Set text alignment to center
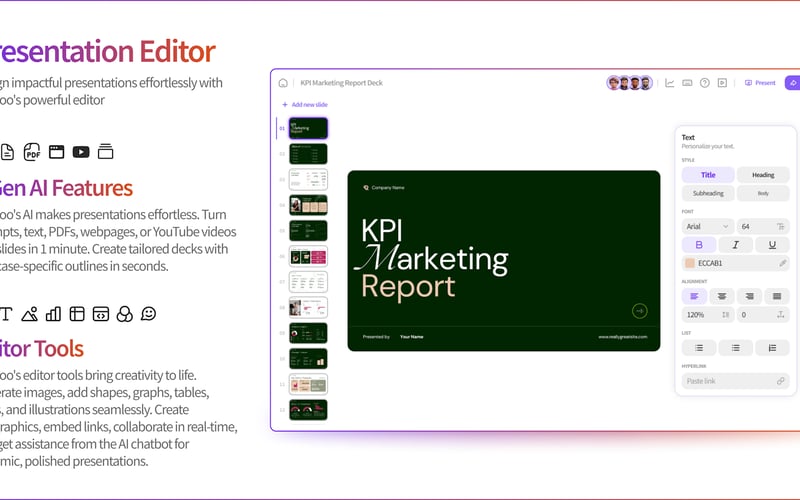800x500 pixels. 722,296
